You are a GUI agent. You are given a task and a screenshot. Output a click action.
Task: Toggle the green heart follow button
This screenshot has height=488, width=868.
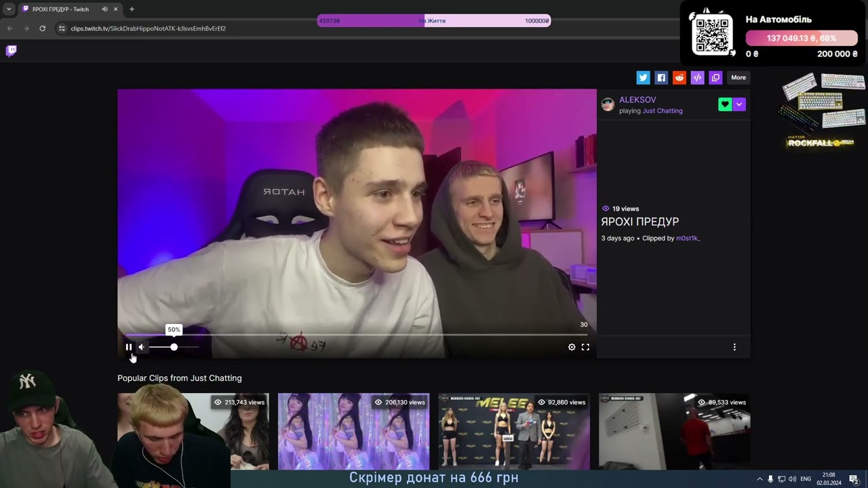point(725,104)
